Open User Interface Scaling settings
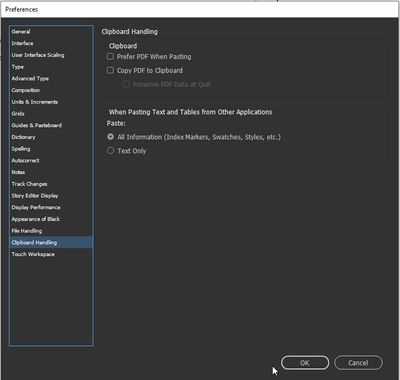The height and width of the screenshot is (380, 400). tap(51, 55)
